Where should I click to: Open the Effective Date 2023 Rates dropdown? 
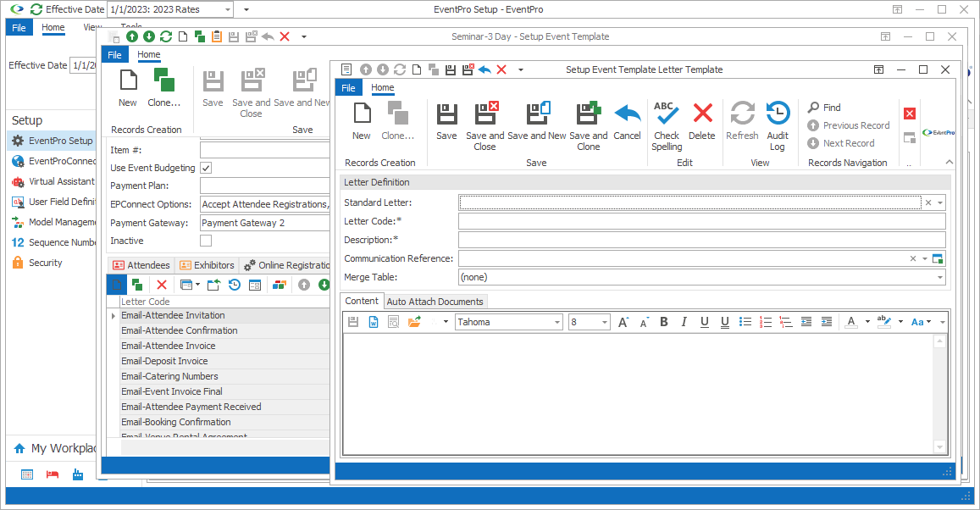click(228, 9)
